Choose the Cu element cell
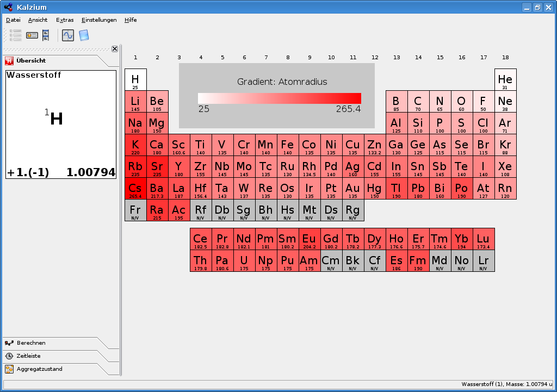This screenshot has width=557, height=392. (x=353, y=145)
